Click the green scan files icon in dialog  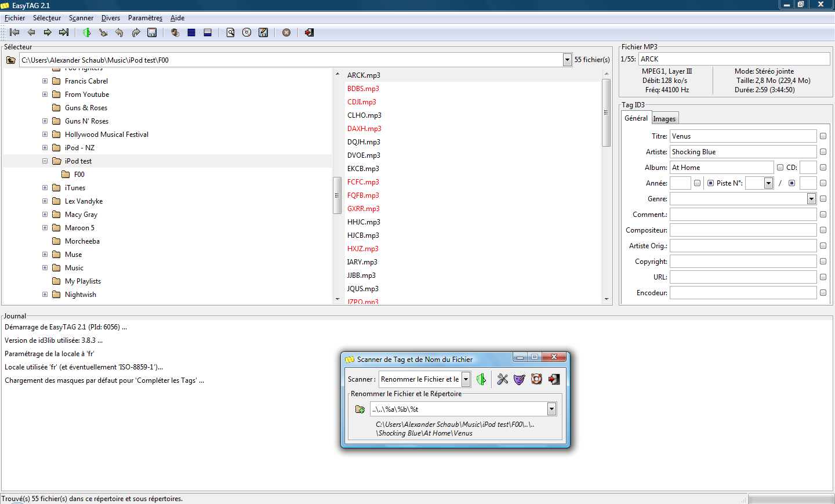click(481, 379)
